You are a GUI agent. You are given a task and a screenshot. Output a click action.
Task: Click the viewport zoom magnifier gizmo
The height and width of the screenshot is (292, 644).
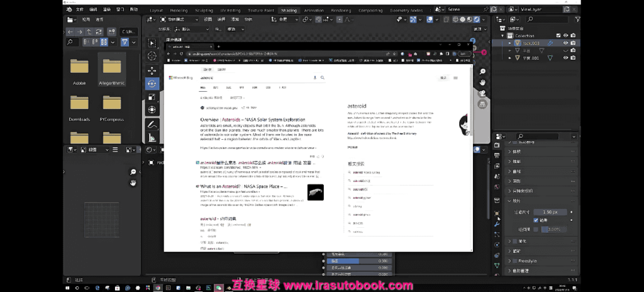[482, 72]
